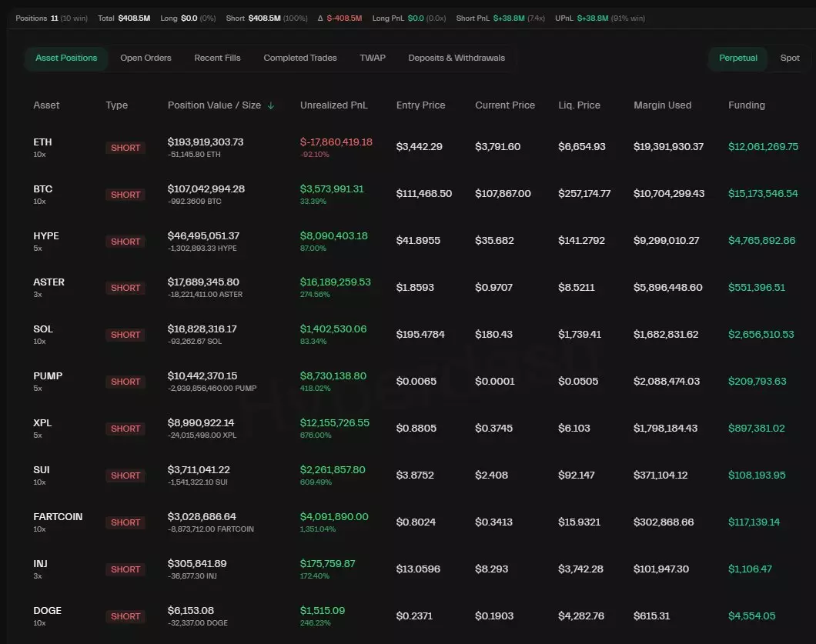Viewport: 816px width, 644px height.
Task: Sort by Unrealized PnL column header
Action: coord(333,105)
